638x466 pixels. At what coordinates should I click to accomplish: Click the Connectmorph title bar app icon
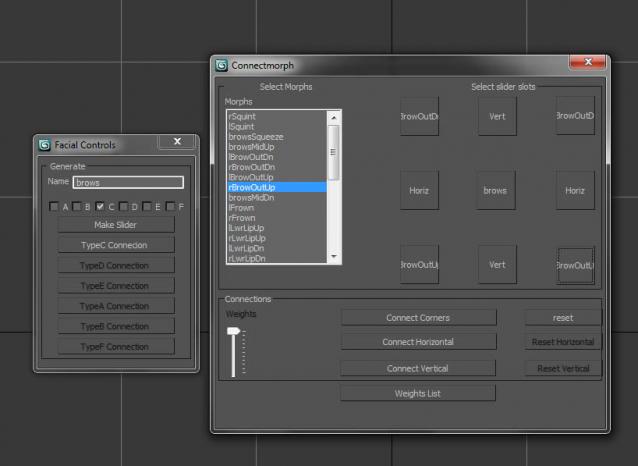(221, 65)
